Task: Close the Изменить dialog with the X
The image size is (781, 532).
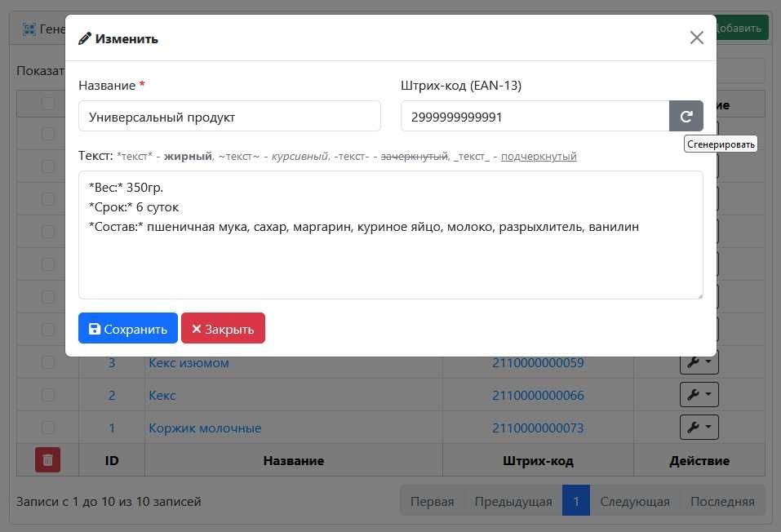Action: [x=696, y=38]
